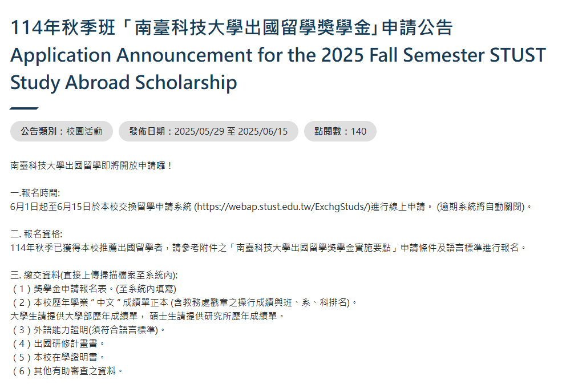Screen dimensions: 562x392
Task: Click the Chinese announcement title heading
Action: point(232,27)
